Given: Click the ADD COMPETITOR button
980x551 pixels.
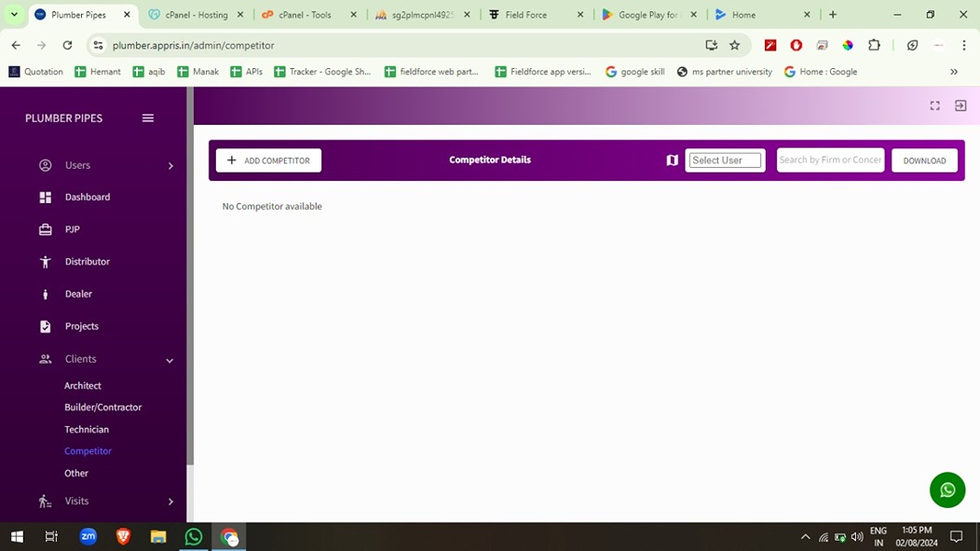Looking at the screenshot, I should tap(268, 160).
